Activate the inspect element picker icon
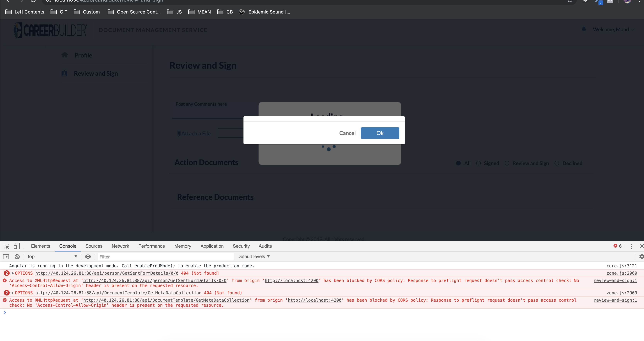644x341 pixels. click(7, 246)
